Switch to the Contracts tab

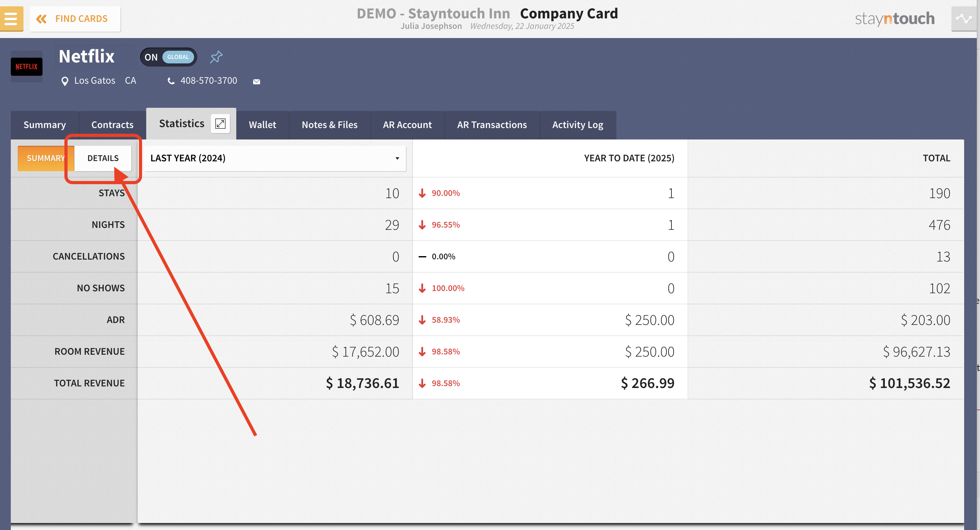(x=112, y=125)
